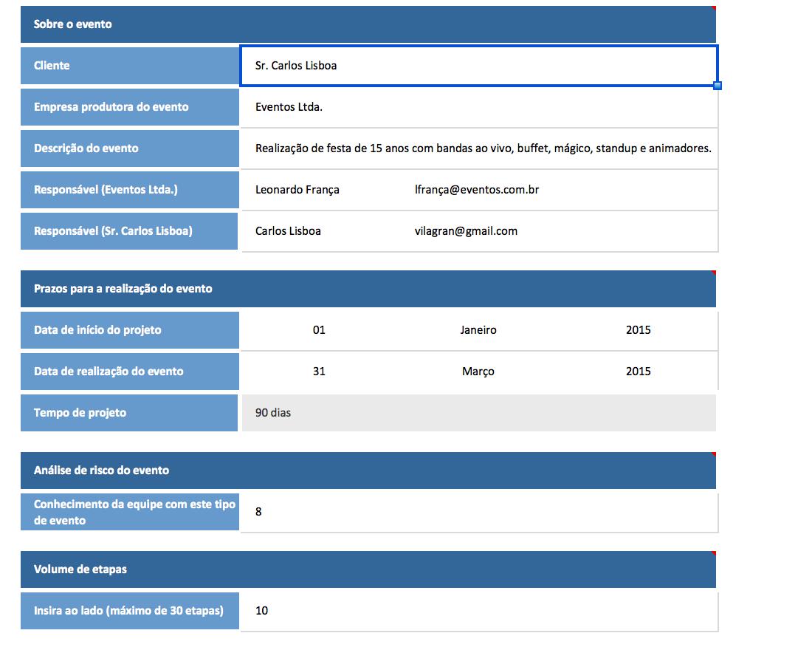Select the project start day 01 cell
The width and height of the screenshot is (812, 650).
(319, 330)
